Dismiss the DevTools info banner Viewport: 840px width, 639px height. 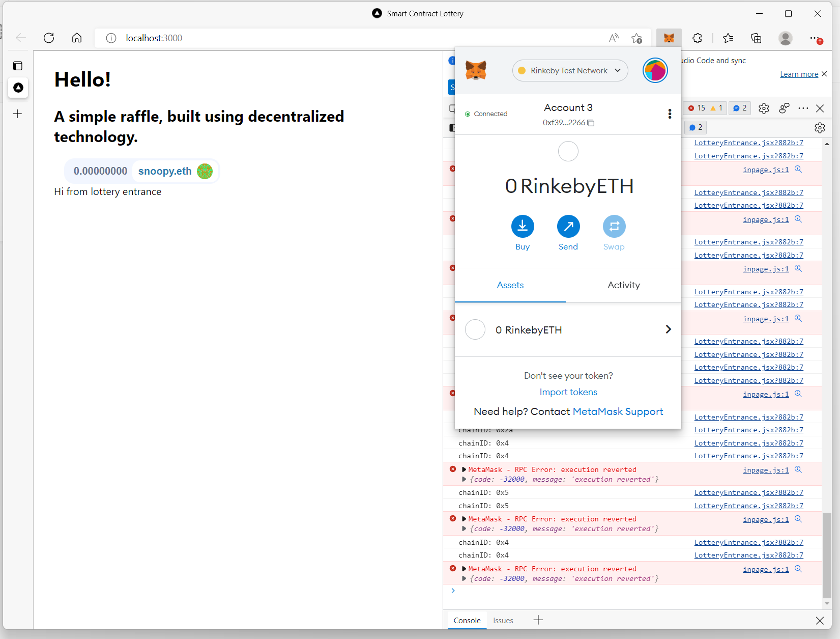(824, 74)
